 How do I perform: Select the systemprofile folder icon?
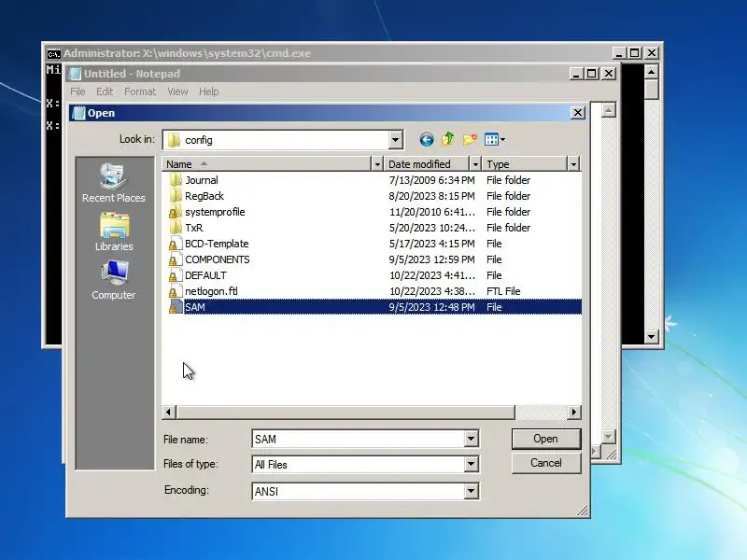pos(176,212)
